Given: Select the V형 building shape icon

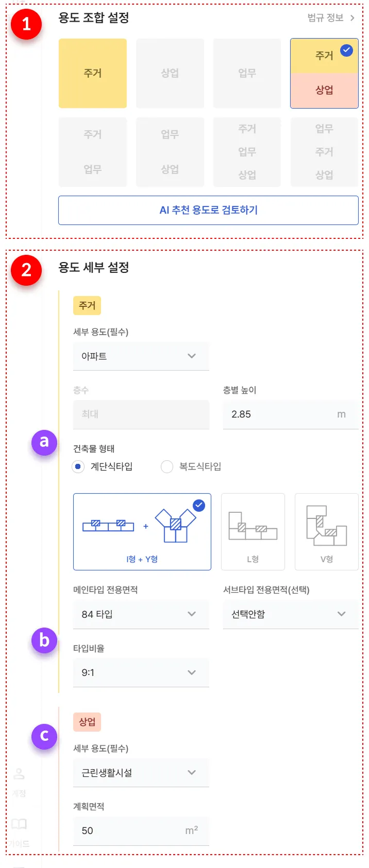Looking at the screenshot, I should [x=326, y=530].
